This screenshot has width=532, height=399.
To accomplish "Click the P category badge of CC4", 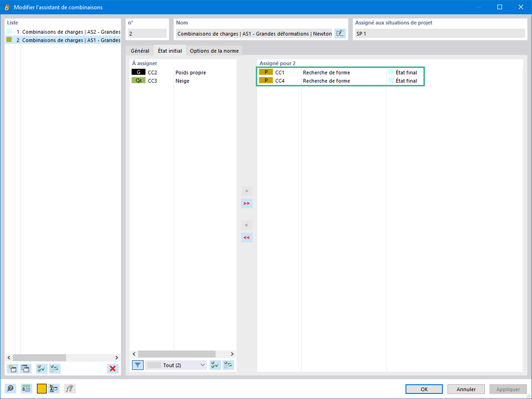I will (x=266, y=81).
